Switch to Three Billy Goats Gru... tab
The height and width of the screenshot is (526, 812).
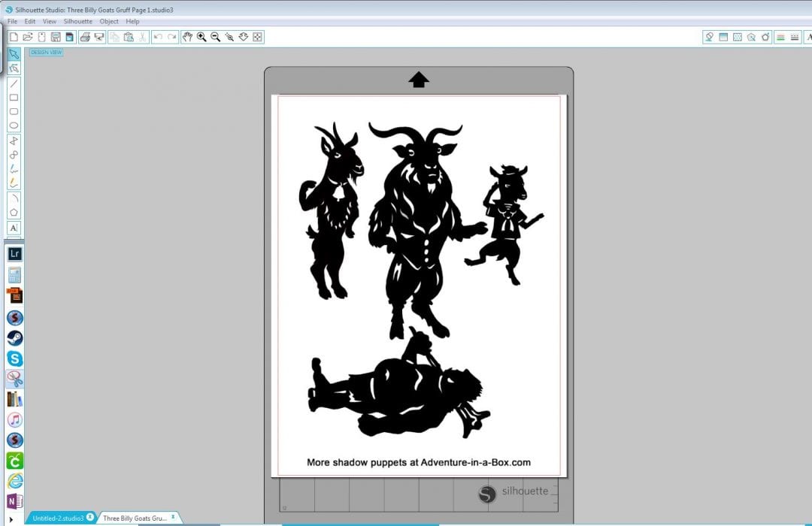click(135, 518)
